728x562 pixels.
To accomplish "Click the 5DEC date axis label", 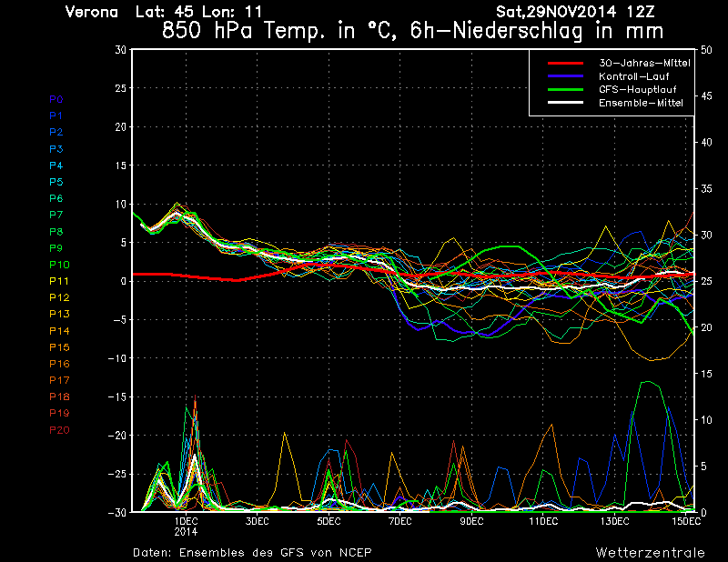I will pos(329,521).
